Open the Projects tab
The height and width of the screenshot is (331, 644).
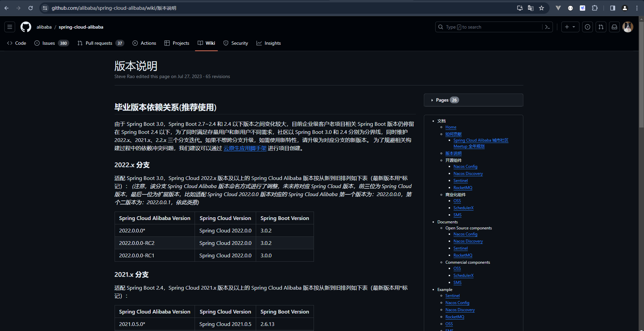coord(177,43)
